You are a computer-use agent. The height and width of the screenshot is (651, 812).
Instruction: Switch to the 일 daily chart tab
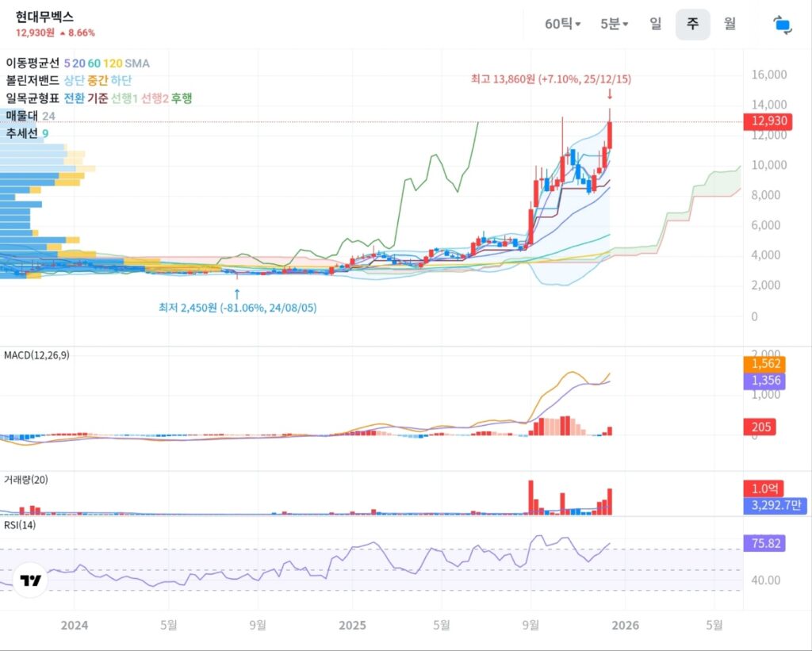pos(655,24)
